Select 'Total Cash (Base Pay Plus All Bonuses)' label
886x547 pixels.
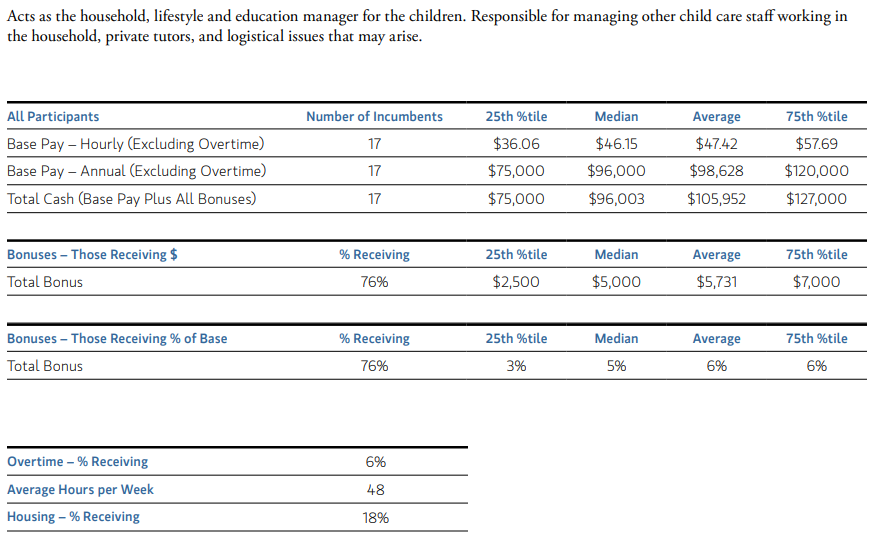(132, 199)
